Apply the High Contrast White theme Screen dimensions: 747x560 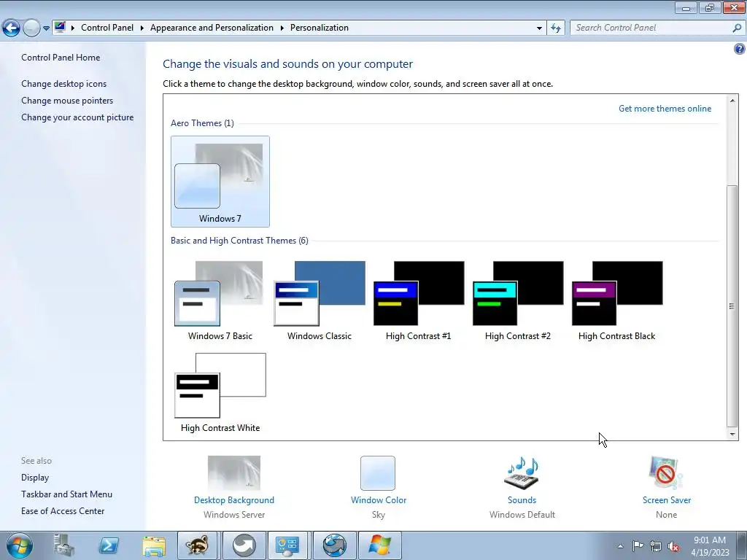pyautogui.click(x=220, y=393)
